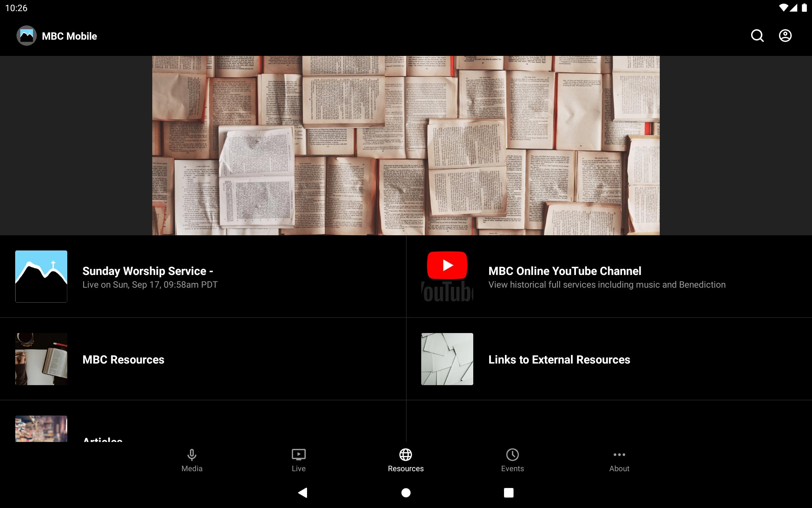
Task: Tap 'Live on Sun, Sep 17, 09:58am PDT' text
Action: tap(150, 284)
